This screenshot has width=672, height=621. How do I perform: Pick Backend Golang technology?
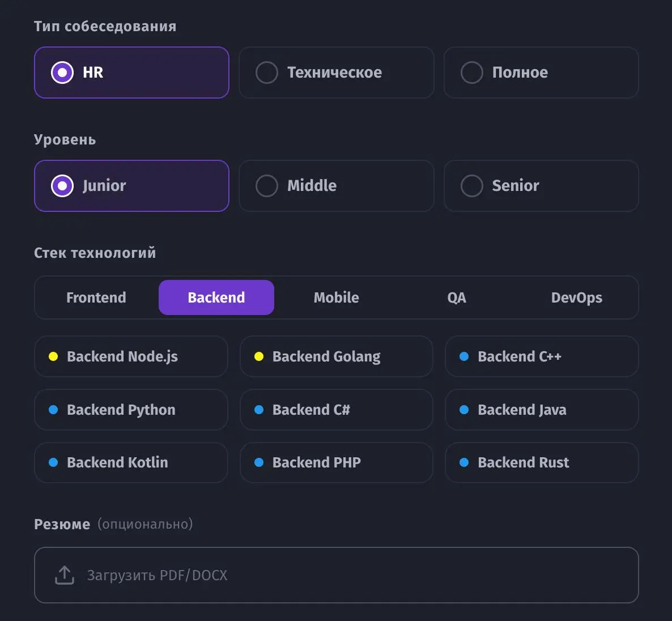click(x=337, y=356)
